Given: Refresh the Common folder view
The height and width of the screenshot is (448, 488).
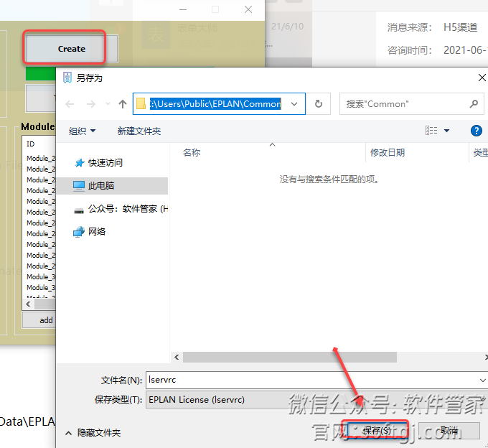Looking at the screenshot, I should (x=319, y=103).
